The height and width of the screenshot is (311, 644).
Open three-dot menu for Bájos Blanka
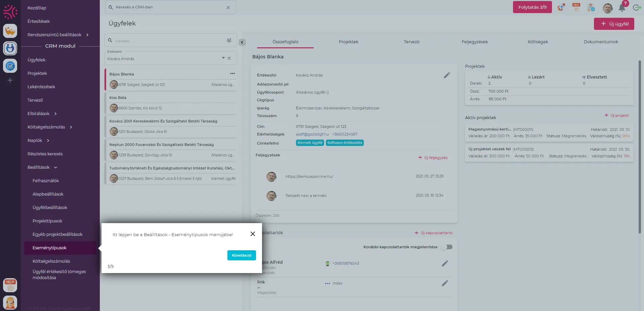click(232, 73)
